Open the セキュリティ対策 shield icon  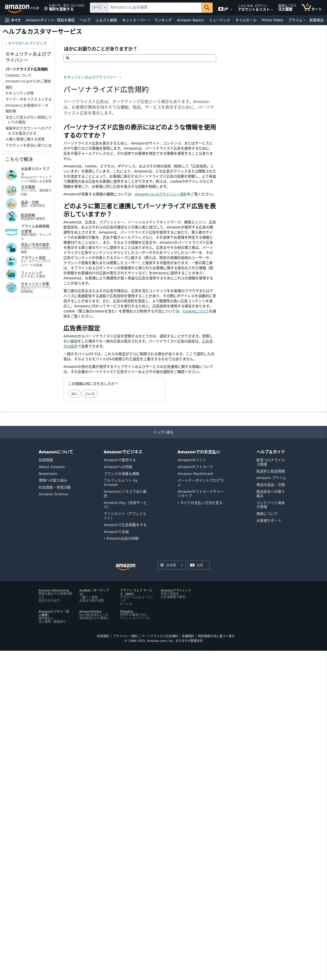(x=11, y=287)
